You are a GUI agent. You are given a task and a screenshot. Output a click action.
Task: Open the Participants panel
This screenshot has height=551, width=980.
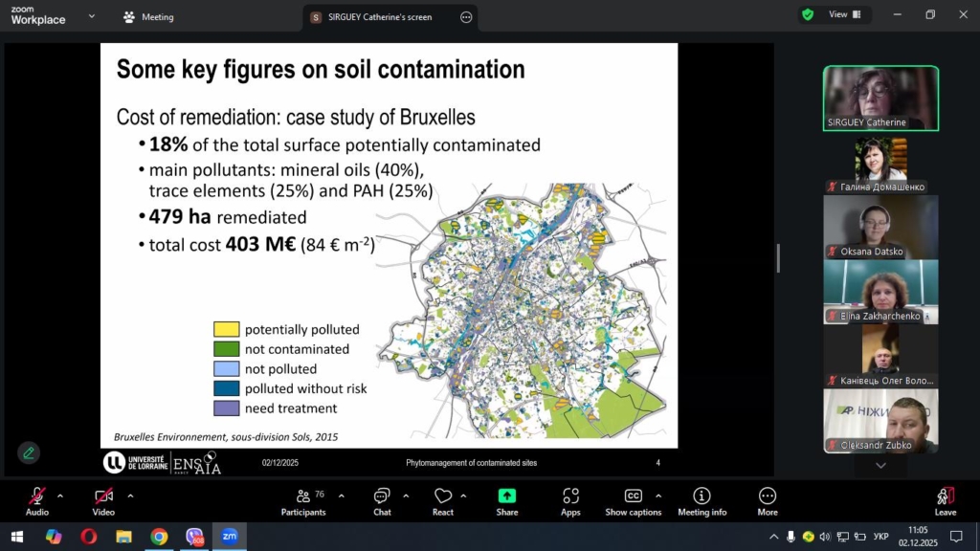pos(303,500)
